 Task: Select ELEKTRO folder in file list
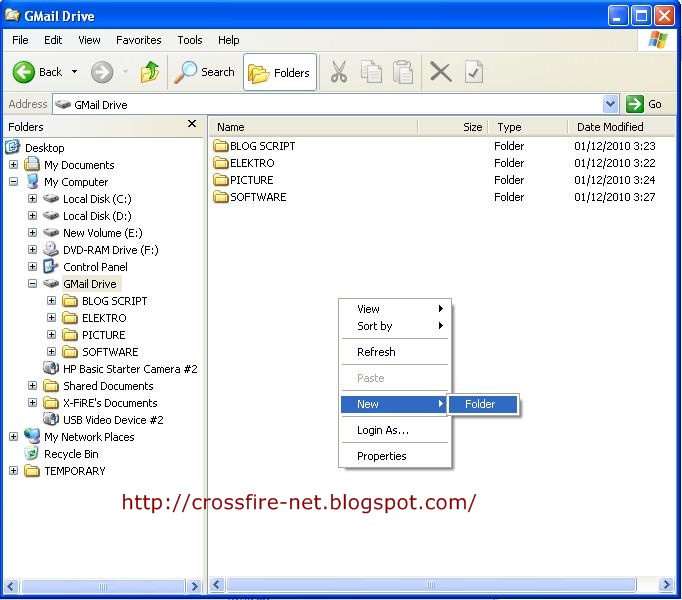[244, 163]
